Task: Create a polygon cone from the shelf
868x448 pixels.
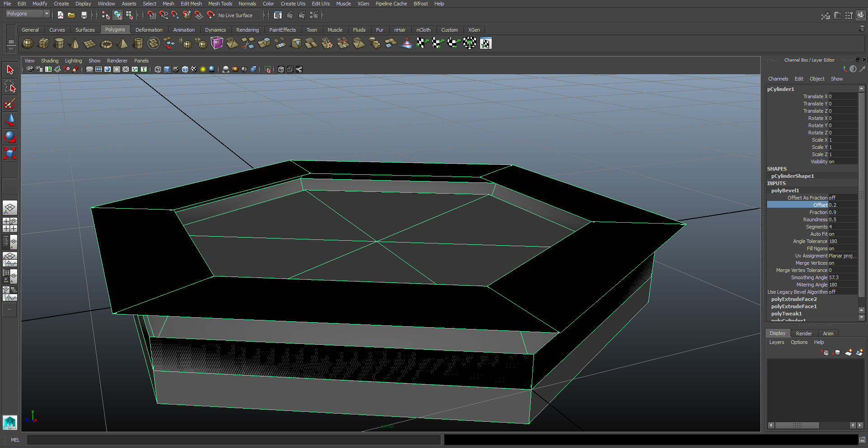Action: point(74,43)
